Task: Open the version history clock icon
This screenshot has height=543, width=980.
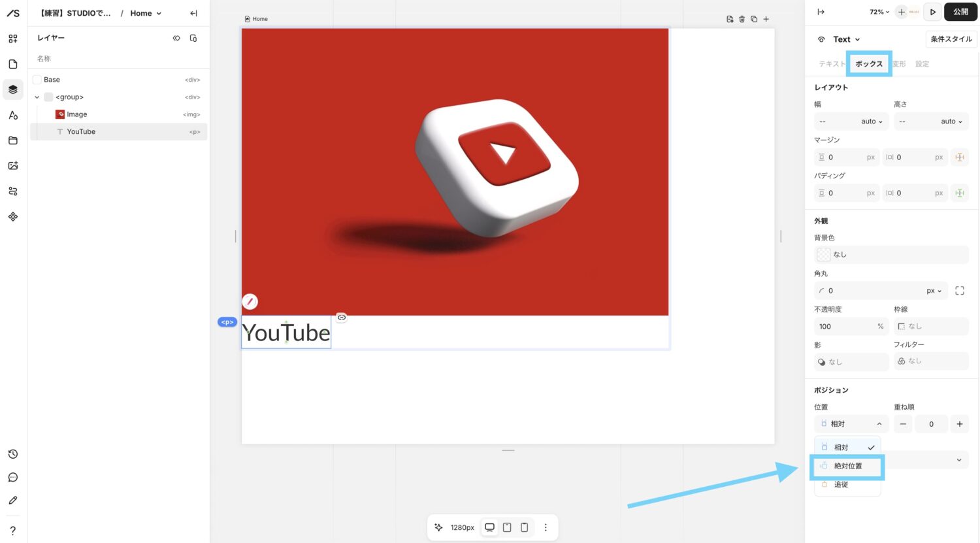Action: [x=13, y=454]
